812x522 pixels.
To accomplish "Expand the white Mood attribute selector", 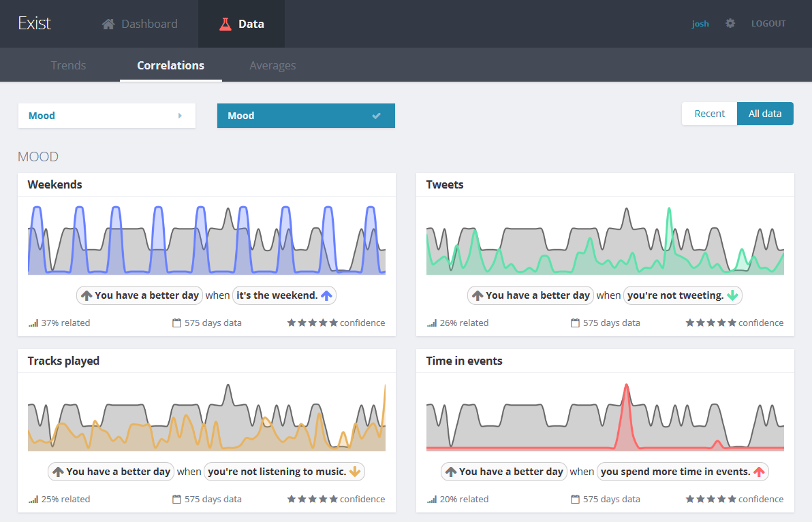I will point(107,116).
